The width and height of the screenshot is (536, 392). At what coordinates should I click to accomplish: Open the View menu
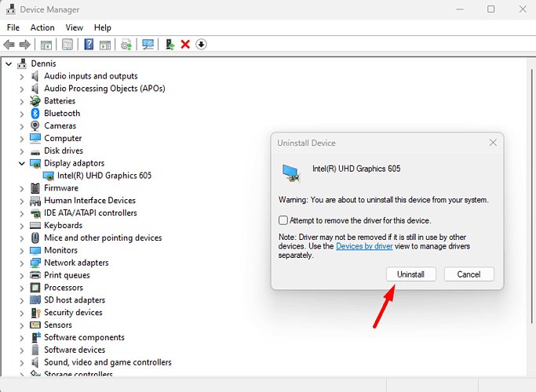point(75,27)
